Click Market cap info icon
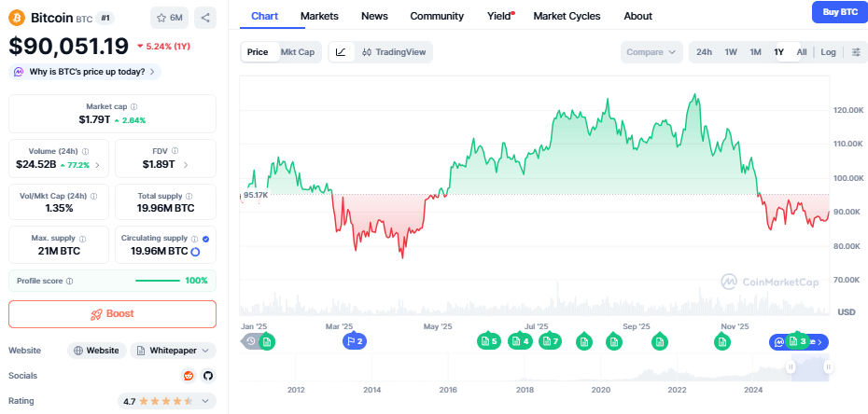 coord(133,107)
